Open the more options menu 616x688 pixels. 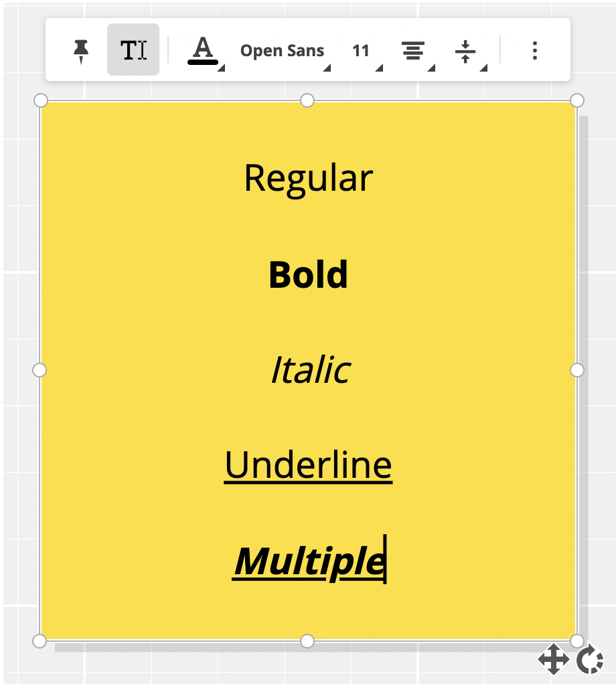coord(534,50)
